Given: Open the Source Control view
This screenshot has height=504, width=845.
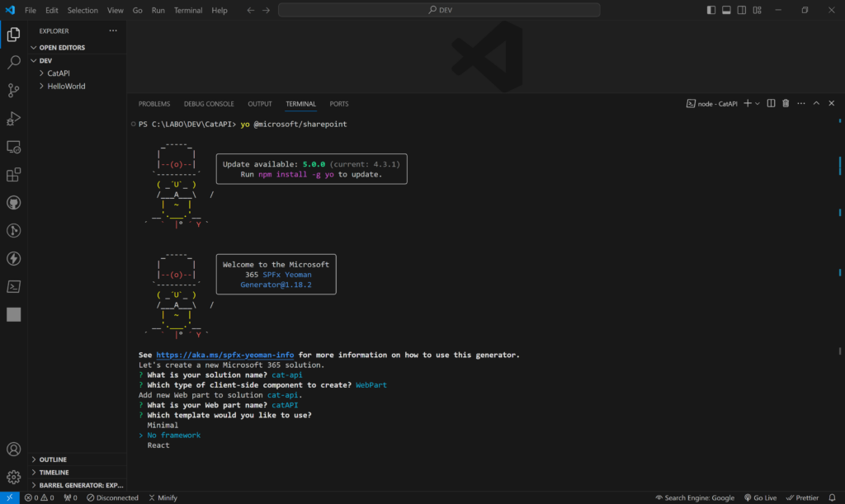Looking at the screenshot, I should [13, 91].
